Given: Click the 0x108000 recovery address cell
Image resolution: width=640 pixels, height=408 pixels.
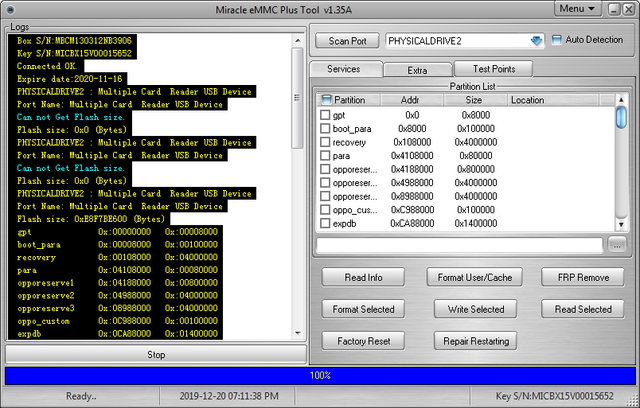Looking at the screenshot, I should 412,142.
